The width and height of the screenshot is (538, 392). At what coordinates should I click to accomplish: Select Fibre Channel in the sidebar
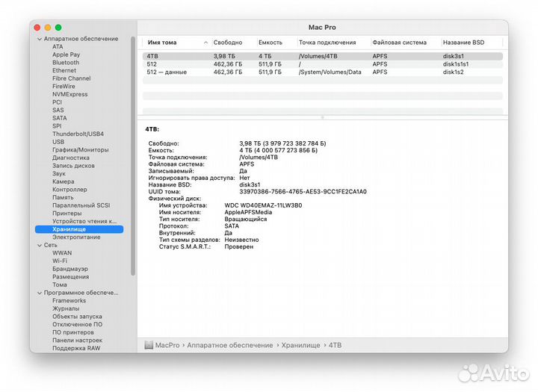point(72,78)
